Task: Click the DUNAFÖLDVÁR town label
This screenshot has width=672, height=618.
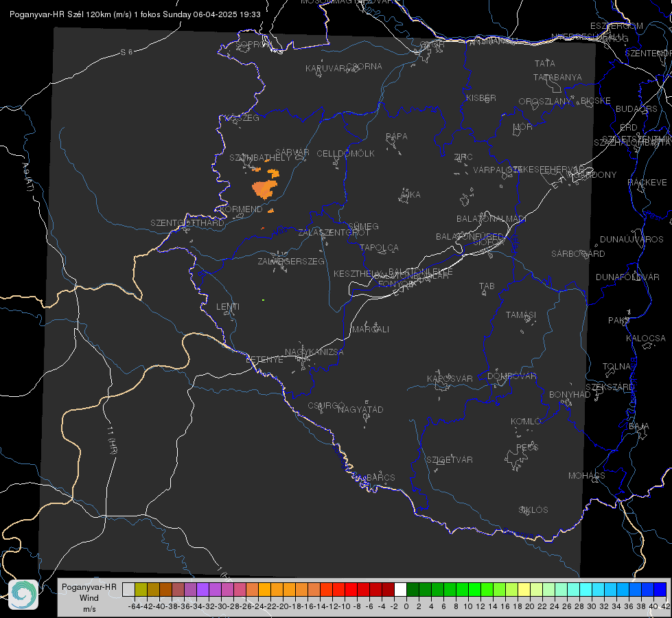Action: pyautogui.click(x=627, y=277)
